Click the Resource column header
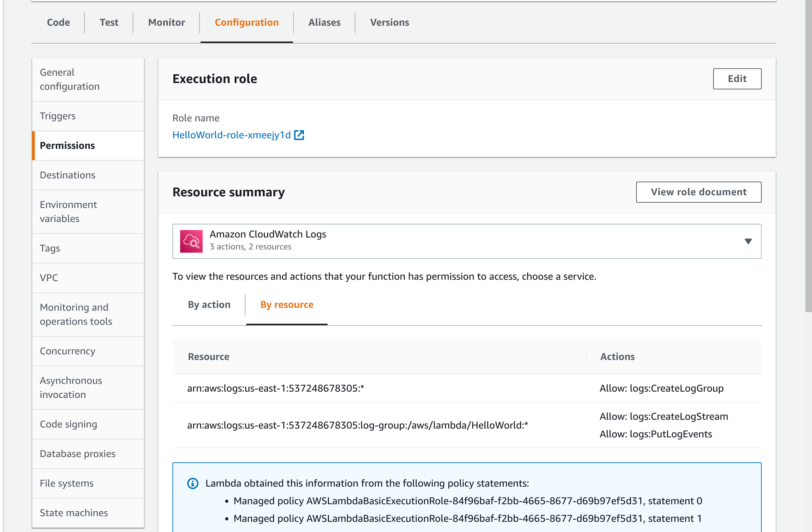 209,357
